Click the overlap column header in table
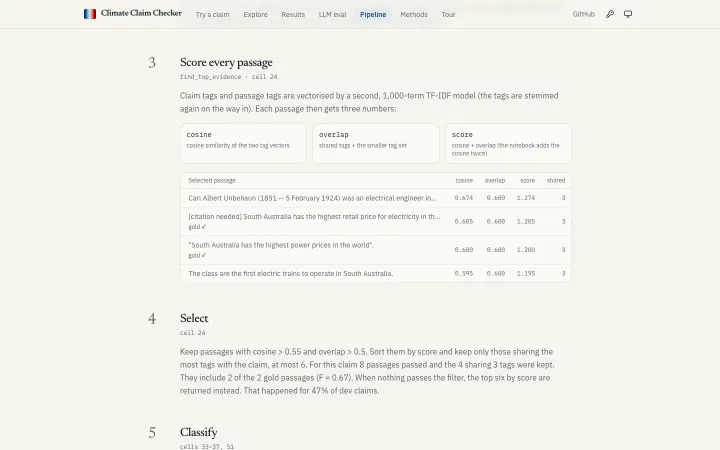The image size is (720, 450). click(x=495, y=180)
